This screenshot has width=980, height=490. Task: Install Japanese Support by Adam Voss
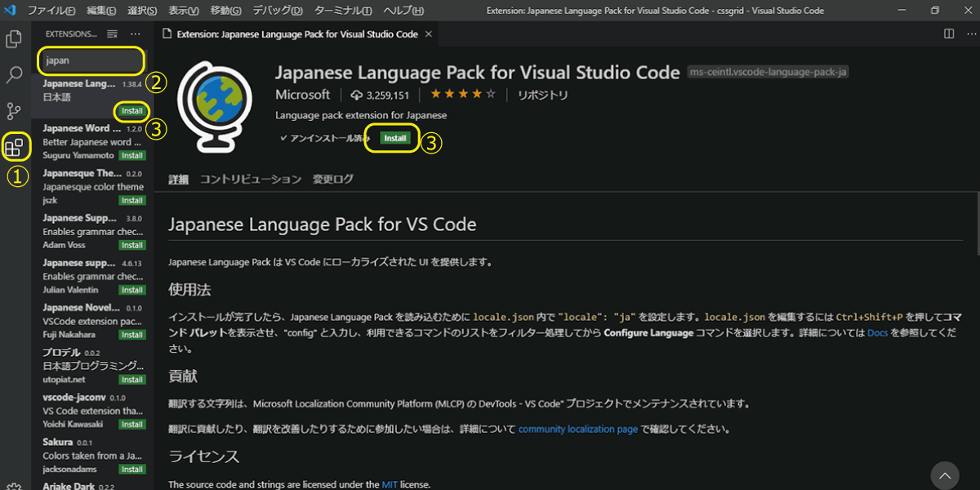tap(132, 245)
